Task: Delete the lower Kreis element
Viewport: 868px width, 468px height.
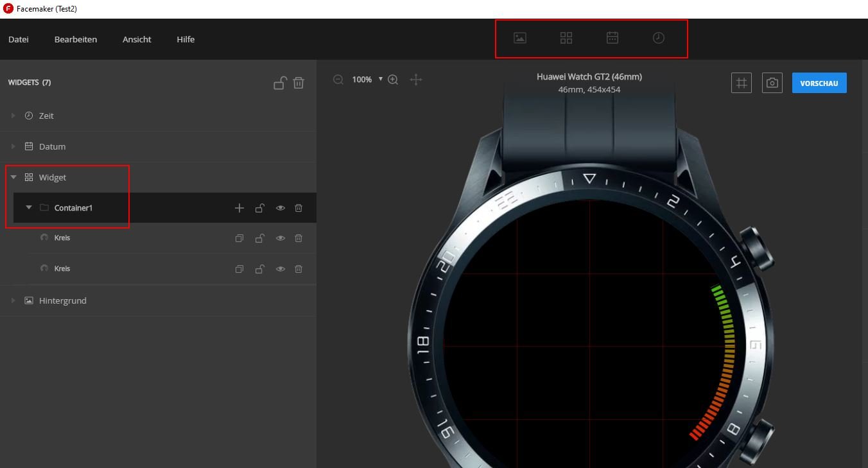Action: pyautogui.click(x=299, y=269)
